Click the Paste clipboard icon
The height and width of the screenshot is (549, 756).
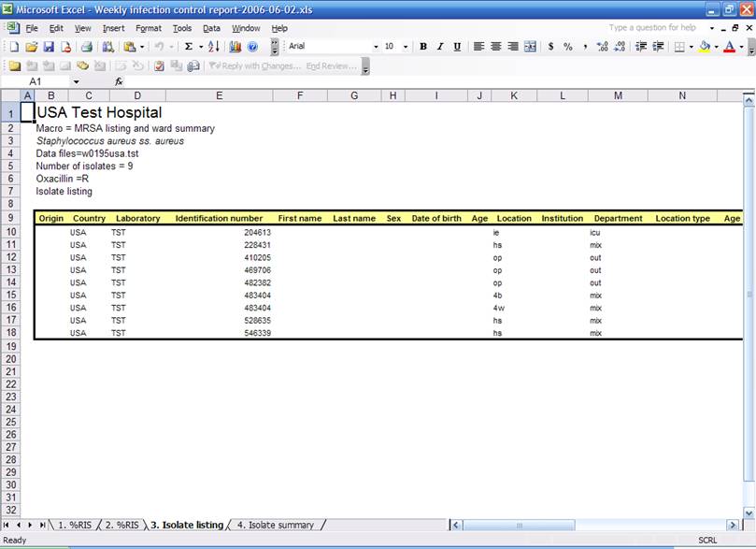click(x=129, y=47)
